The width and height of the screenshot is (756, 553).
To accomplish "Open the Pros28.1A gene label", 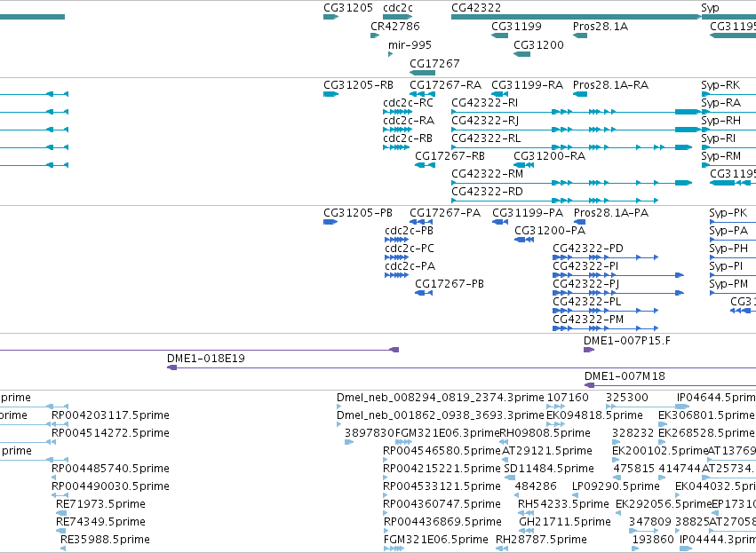I will [x=601, y=27].
